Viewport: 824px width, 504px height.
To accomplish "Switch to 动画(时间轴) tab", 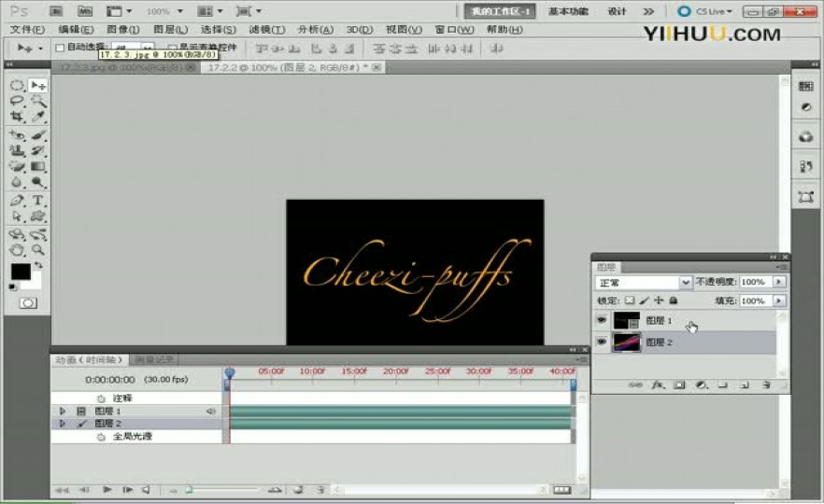I will coord(90,359).
